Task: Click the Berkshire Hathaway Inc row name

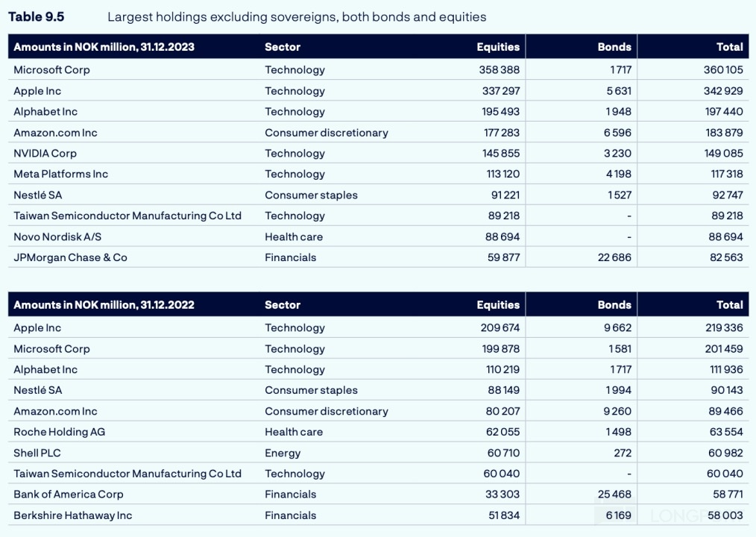Action: click(72, 515)
